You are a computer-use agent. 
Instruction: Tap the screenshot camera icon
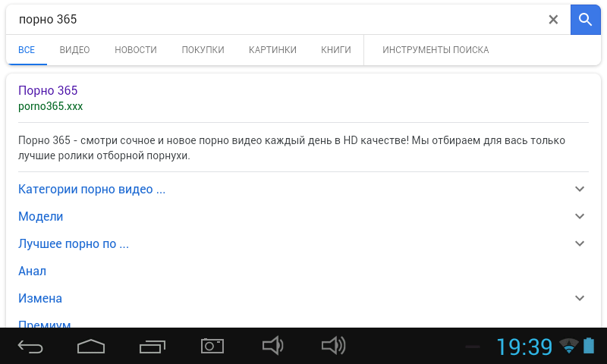(212, 346)
